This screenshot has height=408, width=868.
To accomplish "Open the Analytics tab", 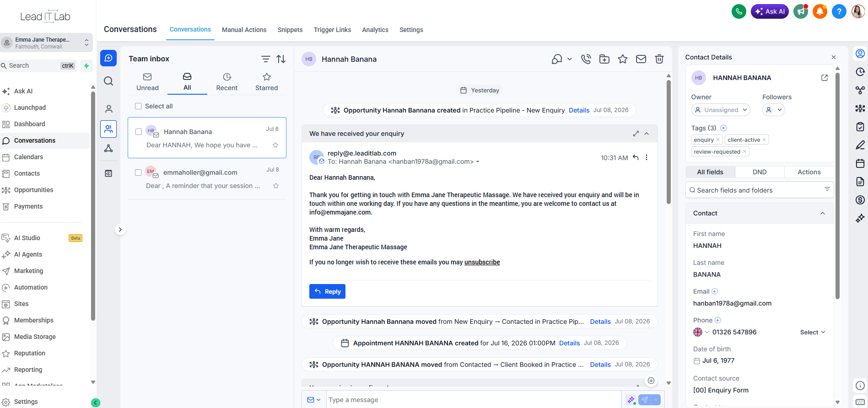I will (x=375, y=30).
